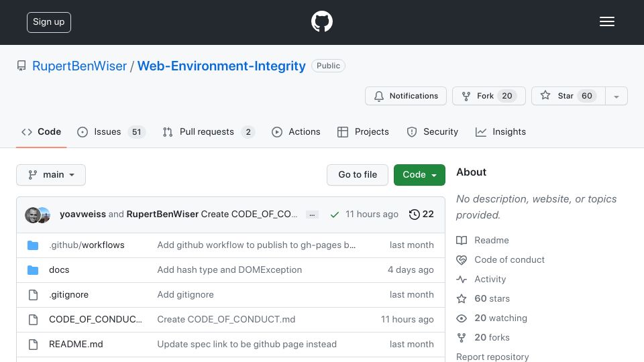
Task: Star the repository
Action: point(568,96)
